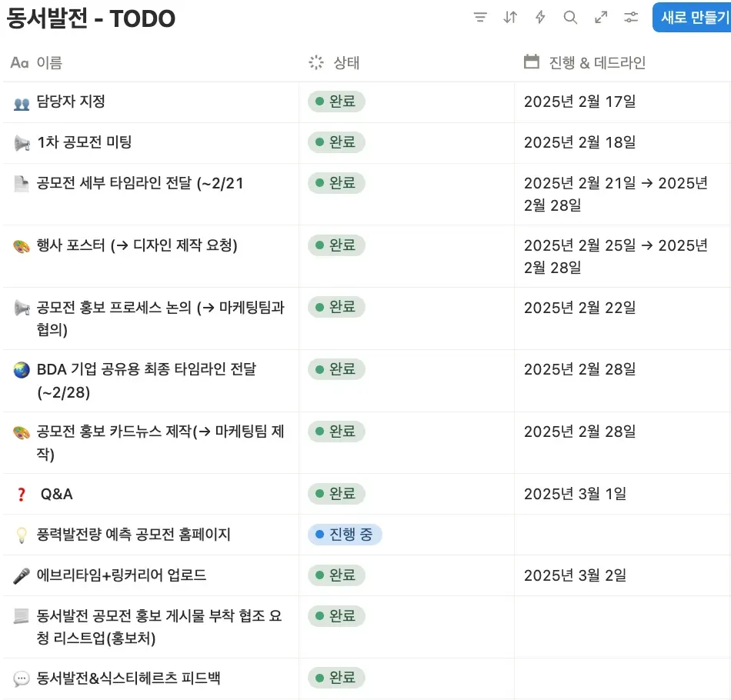Click the 2025년 3월 1일 date cell

575,494
